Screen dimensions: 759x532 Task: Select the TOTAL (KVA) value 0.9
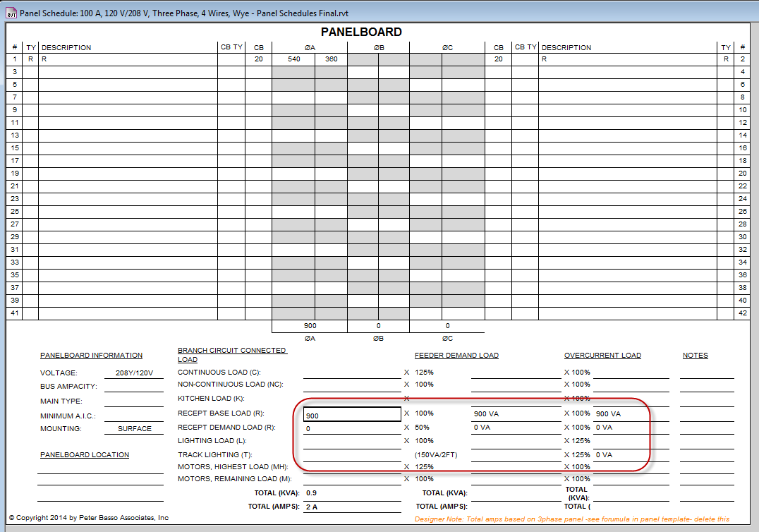coord(352,493)
